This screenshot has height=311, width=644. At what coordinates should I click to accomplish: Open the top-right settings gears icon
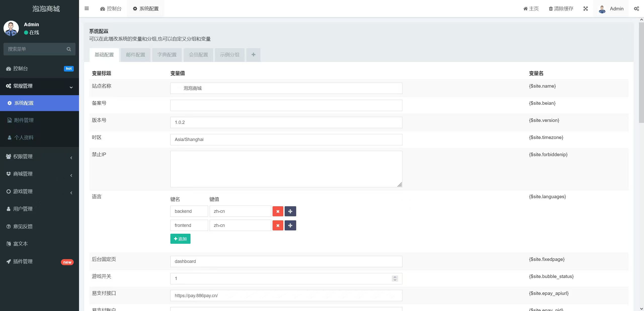pyautogui.click(x=636, y=9)
